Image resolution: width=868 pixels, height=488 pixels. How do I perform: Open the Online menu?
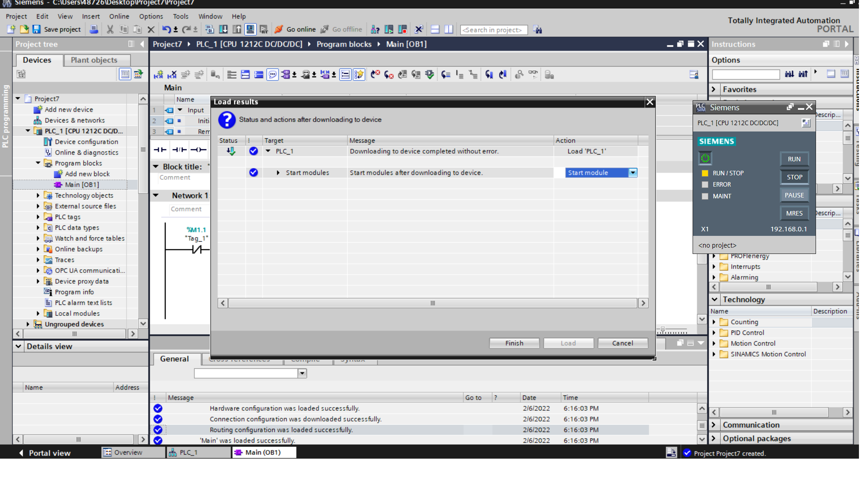(119, 16)
